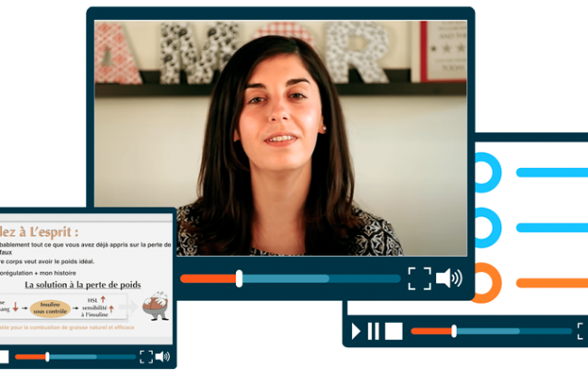This screenshot has width=588, height=386.
Task: Click the woman's video frame
Action: [280, 138]
